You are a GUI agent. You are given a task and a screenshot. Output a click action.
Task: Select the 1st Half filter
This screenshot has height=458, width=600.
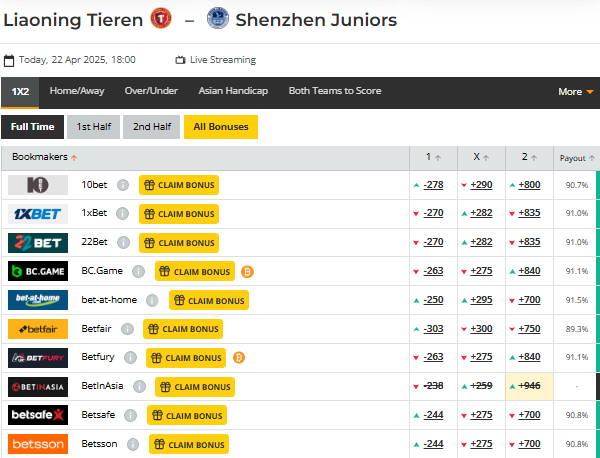[x=93, y=127]
